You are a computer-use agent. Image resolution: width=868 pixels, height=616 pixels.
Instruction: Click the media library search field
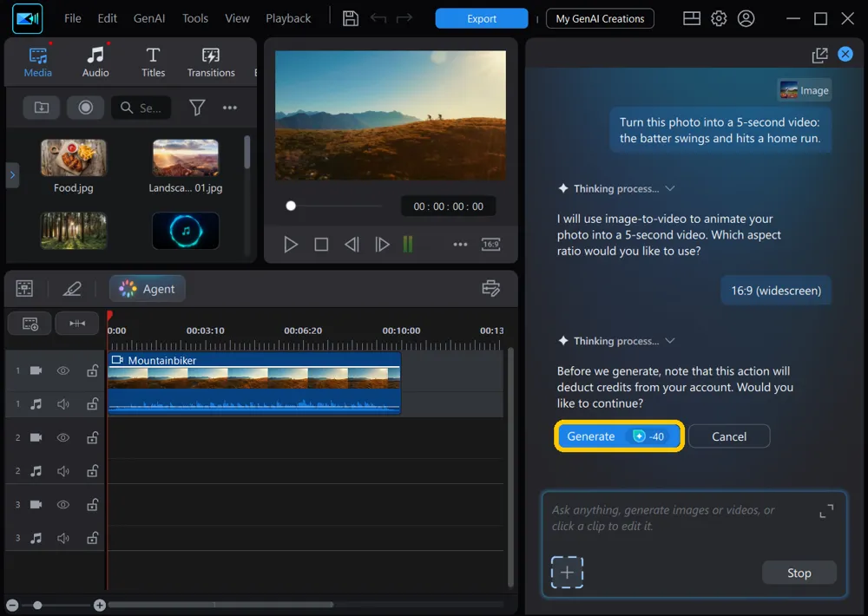[141, 108]
